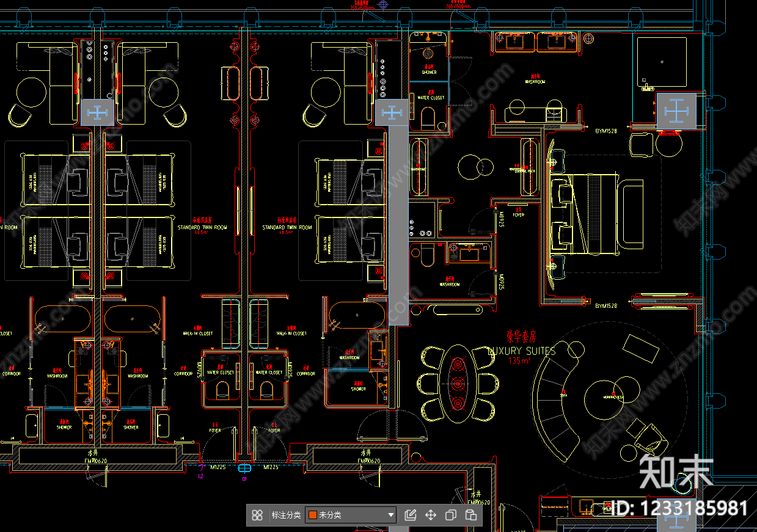
Task: Click the FM丙0620 label under left 水井
Action: coord(96,461)
